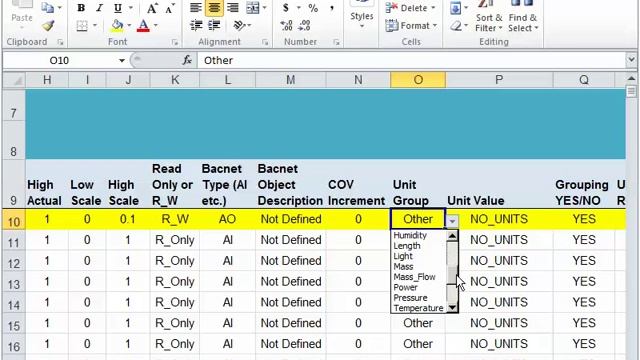Apply fill color paint bucket
This screenshot has height=360, width=640.
click(117, 26)
